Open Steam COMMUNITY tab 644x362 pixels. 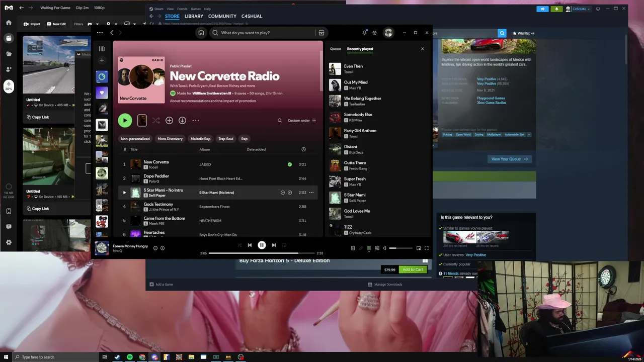pos(222,16)
